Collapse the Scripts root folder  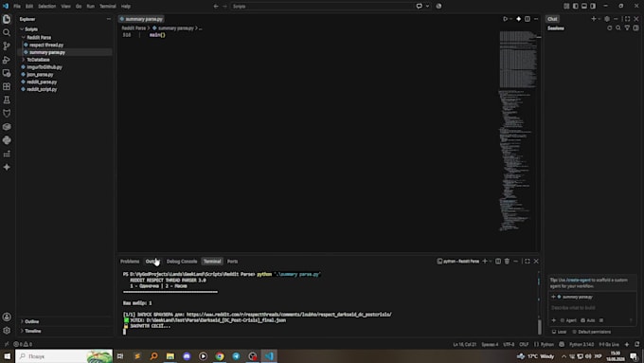click(x=22, y=29)
